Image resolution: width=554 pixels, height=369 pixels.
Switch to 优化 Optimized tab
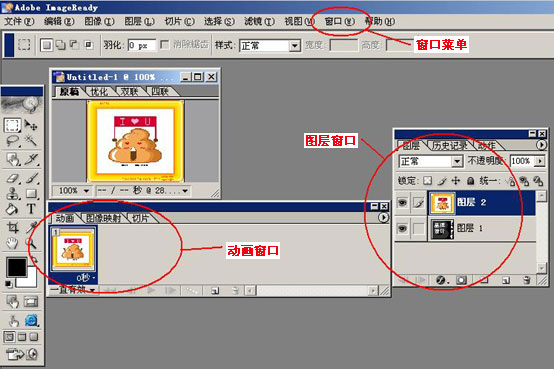99,92
